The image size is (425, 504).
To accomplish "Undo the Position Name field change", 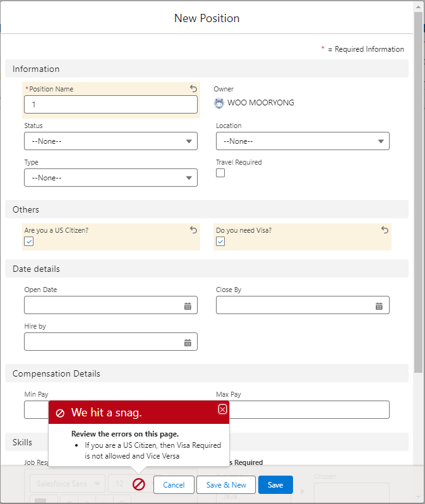I will (x=193, y=89).
